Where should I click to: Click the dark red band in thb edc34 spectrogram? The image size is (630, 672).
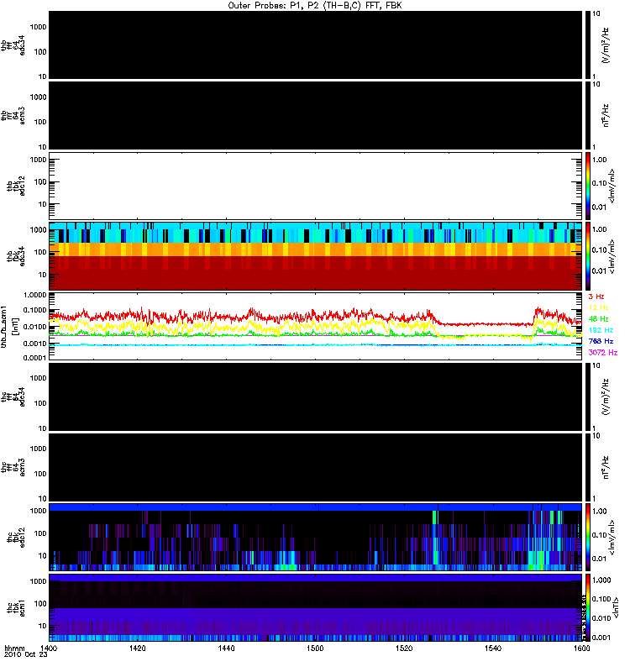pos(316,273)
